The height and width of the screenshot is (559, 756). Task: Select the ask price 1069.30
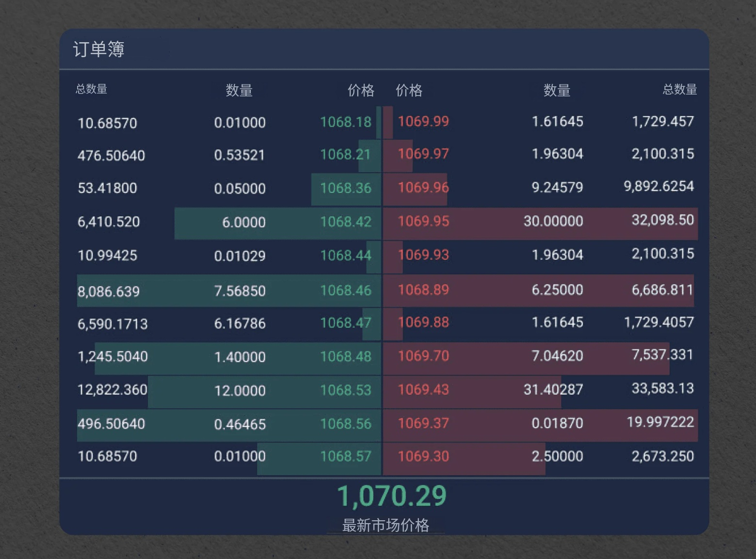(423, 456)
